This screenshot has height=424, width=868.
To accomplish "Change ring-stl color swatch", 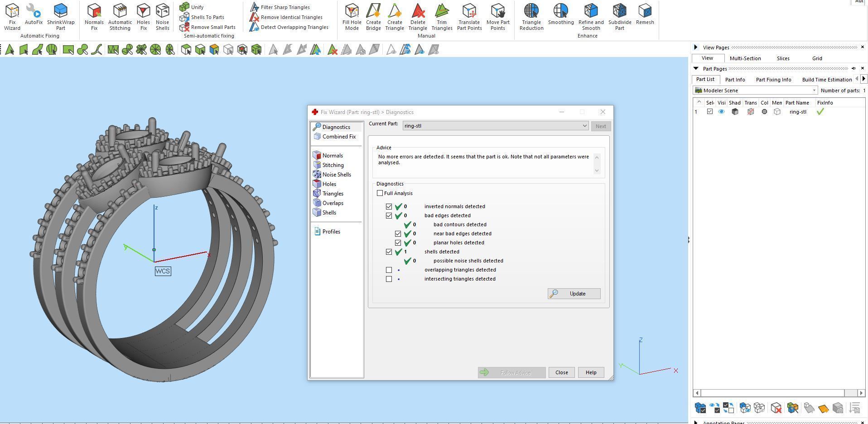I will coord(764,112).
